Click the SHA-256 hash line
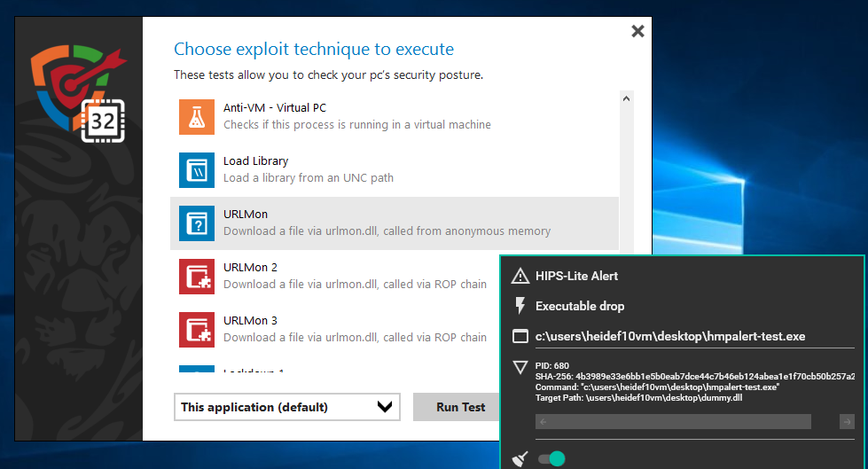Viewport: 868px width, 469px height. tap(695, 377)
